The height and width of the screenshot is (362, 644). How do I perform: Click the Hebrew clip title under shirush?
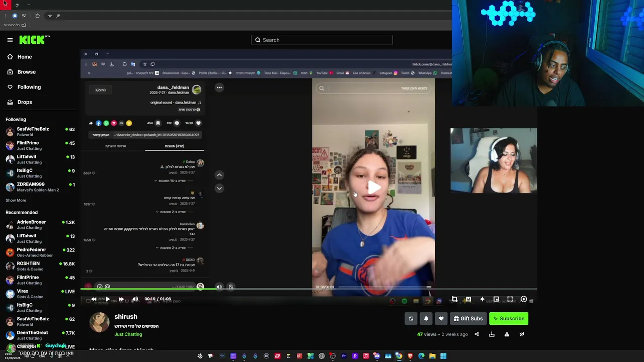pyautogui.click(x=136, y=326)
